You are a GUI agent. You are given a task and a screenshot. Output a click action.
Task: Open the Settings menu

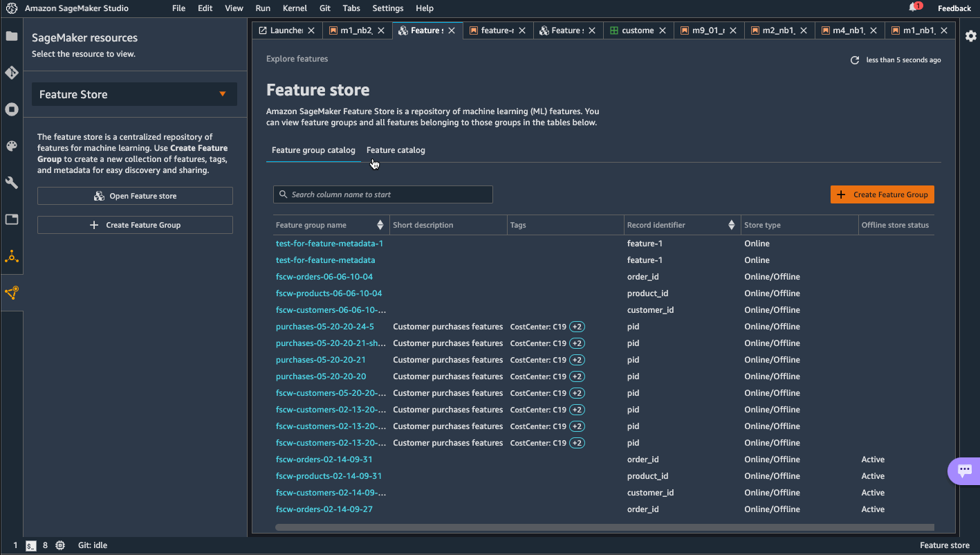coord(388,8)
